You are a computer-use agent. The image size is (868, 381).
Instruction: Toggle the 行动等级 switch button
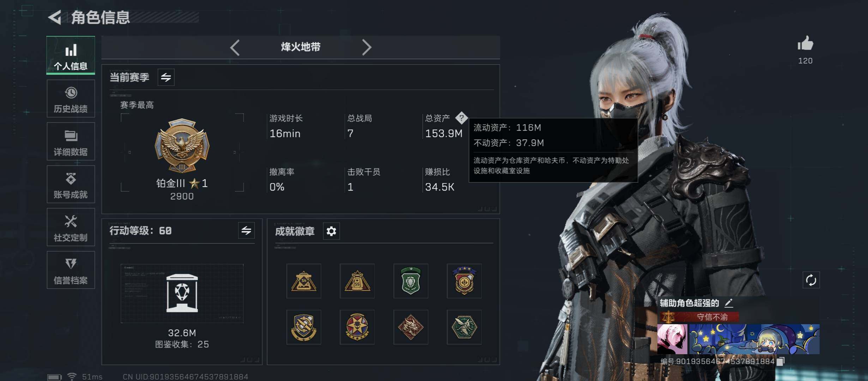(246, 231)
